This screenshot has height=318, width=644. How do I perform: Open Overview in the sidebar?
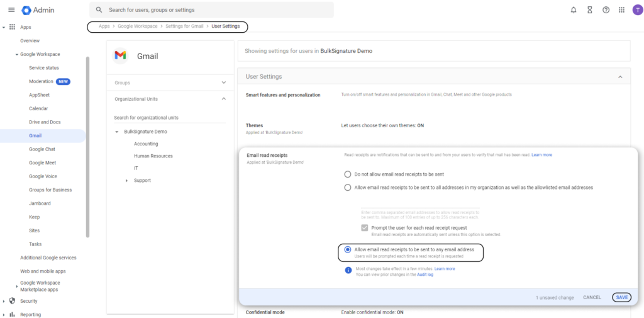pos(30,41)
